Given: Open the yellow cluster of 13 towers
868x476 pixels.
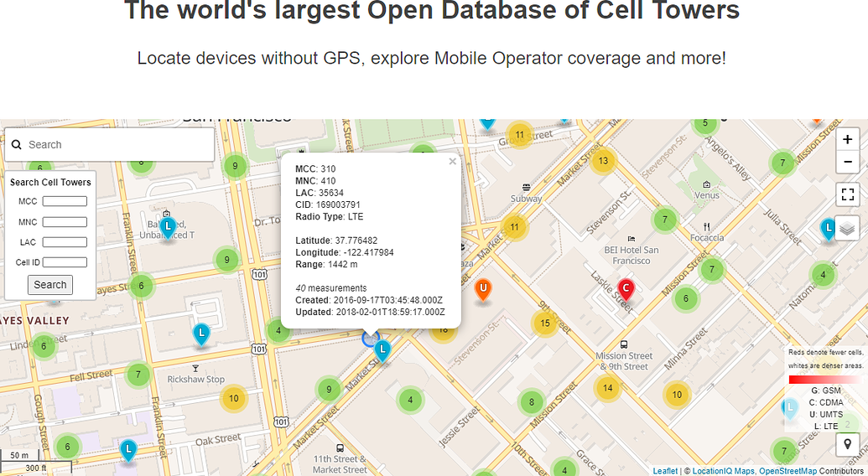Looking at the screenshot, I should (603, 161).
